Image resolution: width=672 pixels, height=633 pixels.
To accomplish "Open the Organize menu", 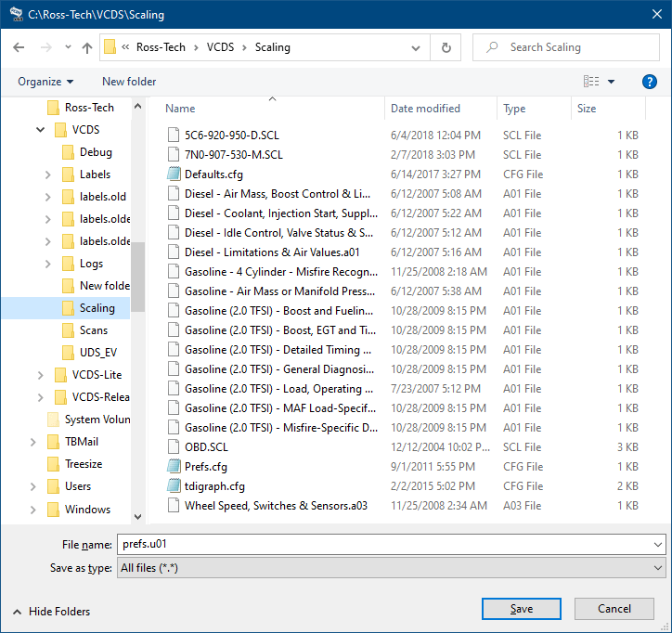I will (x=45, y=82).
